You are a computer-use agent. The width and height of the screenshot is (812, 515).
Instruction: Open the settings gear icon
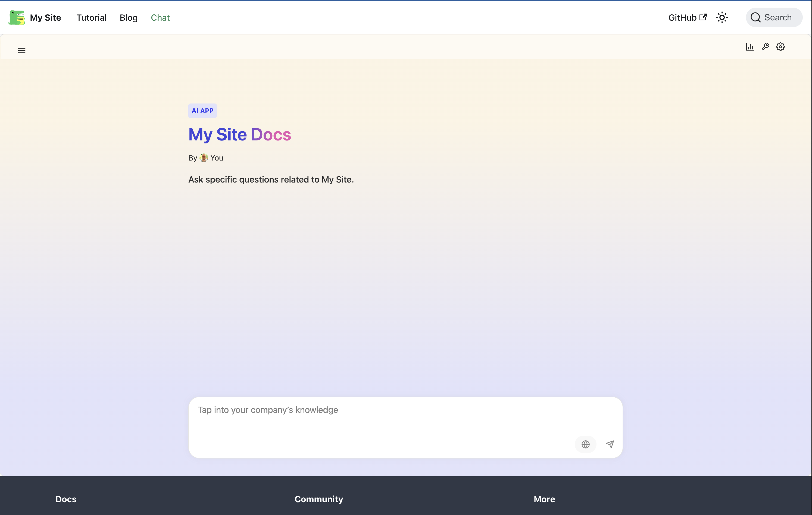(780, 47)
